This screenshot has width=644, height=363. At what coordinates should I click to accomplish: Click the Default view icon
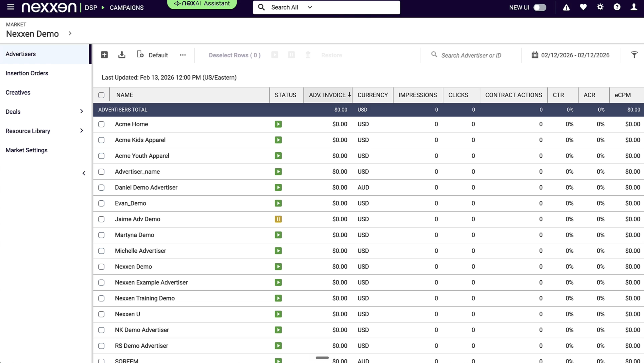coord(140,54)
